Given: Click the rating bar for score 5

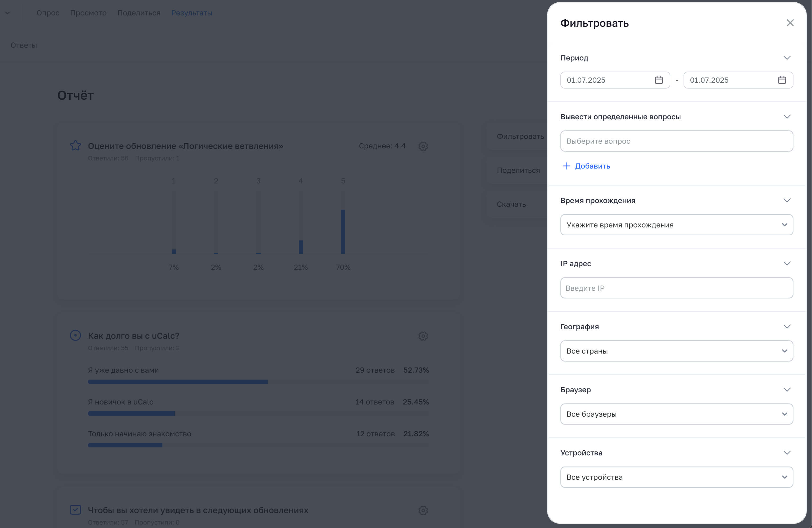Looking at the screenshot, I should (343, 222).
